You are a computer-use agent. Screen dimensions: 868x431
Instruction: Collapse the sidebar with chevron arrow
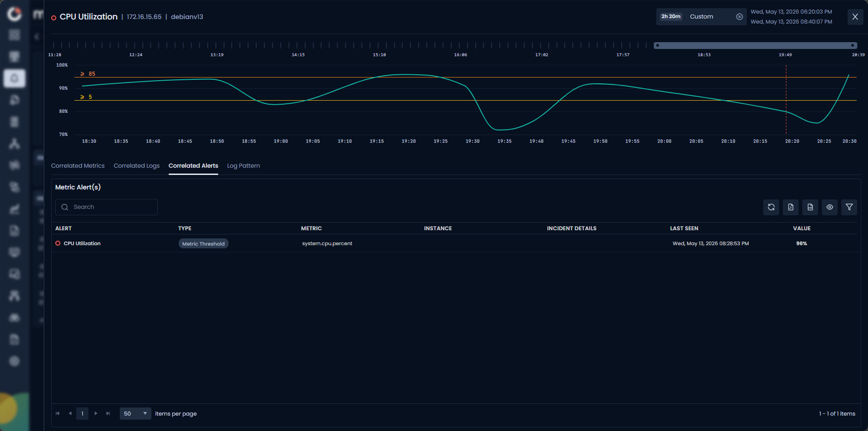coord(37,37)
